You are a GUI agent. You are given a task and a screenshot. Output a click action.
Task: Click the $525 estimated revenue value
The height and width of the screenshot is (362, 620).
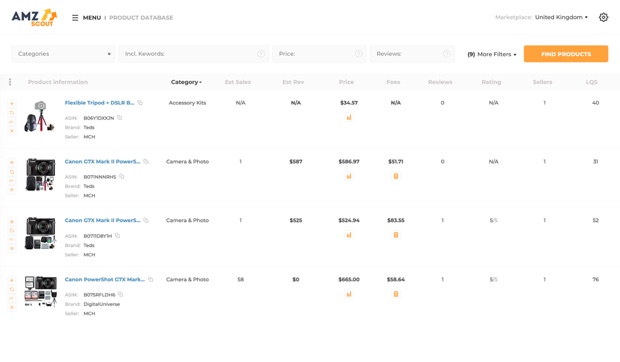[296, 221]
